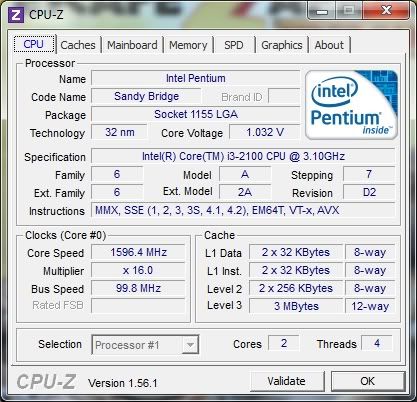Click the Bus Speed value 99.8 MHz

click(138, 288)
